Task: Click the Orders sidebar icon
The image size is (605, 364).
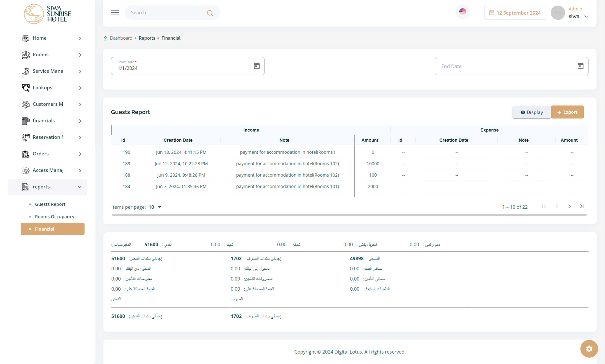Action: coord(26,154)
